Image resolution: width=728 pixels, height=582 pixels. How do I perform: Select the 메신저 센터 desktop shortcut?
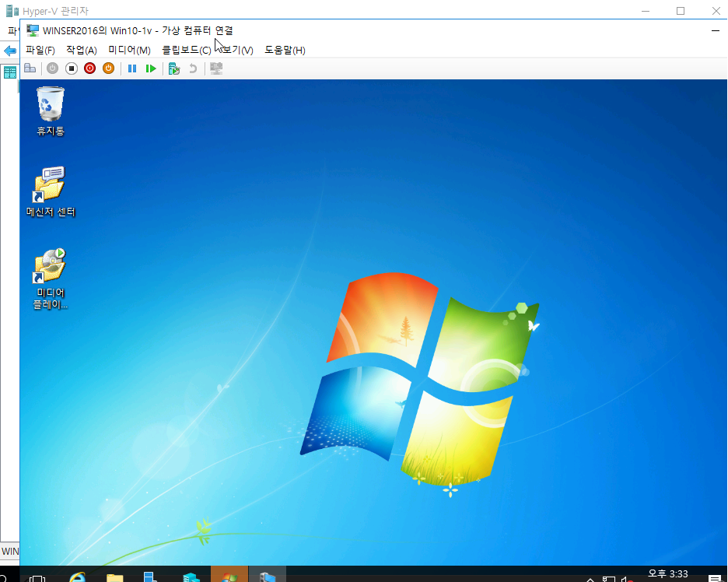pyautogui.click(x=51, y=192)
